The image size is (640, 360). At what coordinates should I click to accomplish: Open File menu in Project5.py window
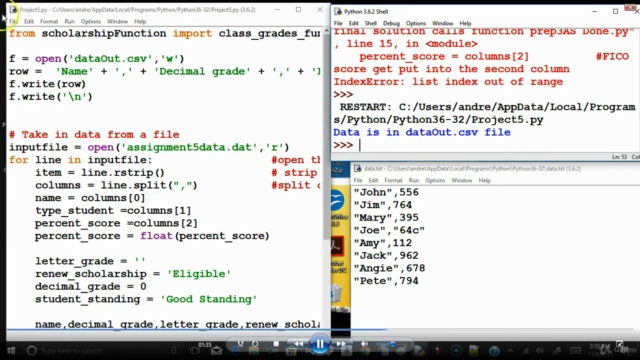coord(13,22)
